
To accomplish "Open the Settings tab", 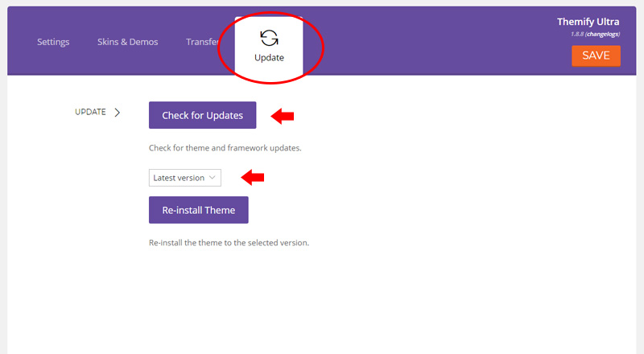I will (x=53, y=42).
